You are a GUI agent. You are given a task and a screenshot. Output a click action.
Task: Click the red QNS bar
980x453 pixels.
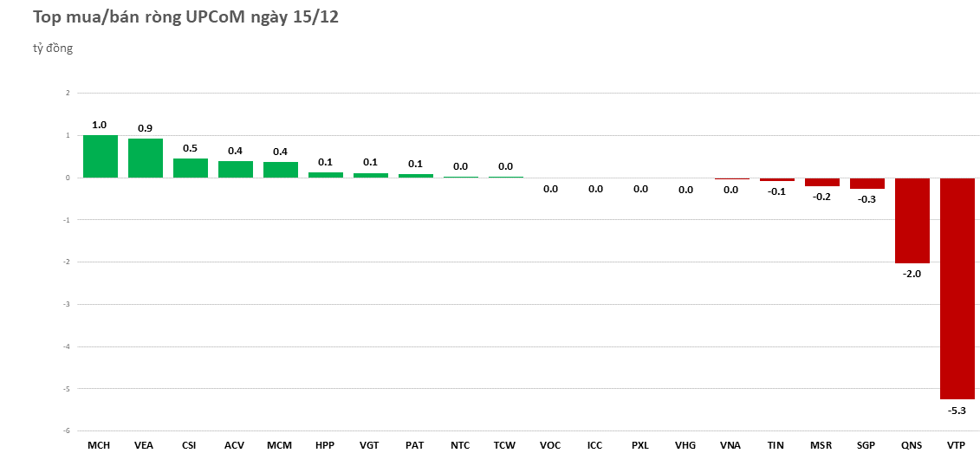(912, 220)
